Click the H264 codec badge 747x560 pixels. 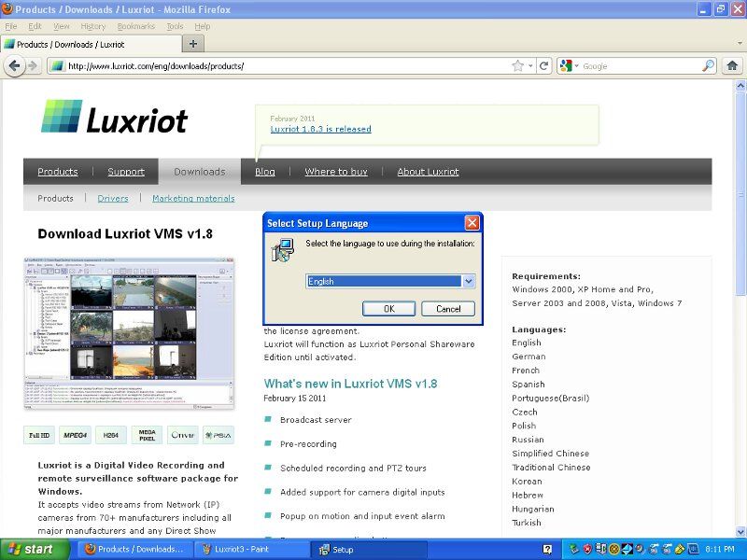click(x=110, y=435)
